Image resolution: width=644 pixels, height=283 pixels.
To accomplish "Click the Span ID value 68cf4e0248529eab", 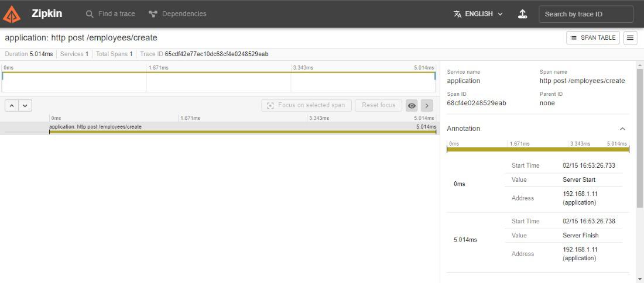I will coord(477,103).
